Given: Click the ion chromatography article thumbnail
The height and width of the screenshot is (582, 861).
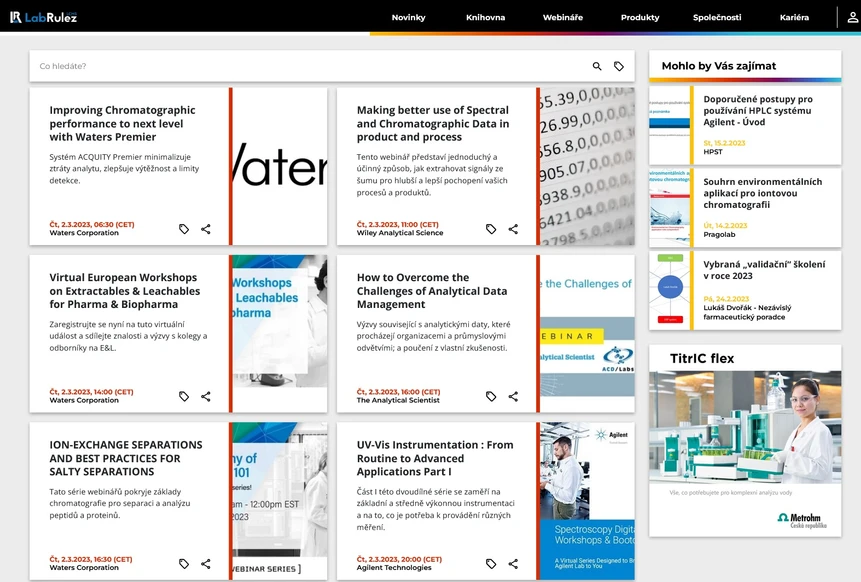Looking at the screenshot, I should (x=669, y=208).
